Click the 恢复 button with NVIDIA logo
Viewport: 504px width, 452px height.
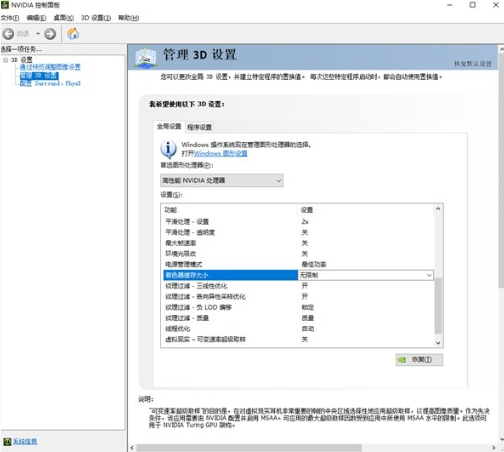click(x=419, y=360)
